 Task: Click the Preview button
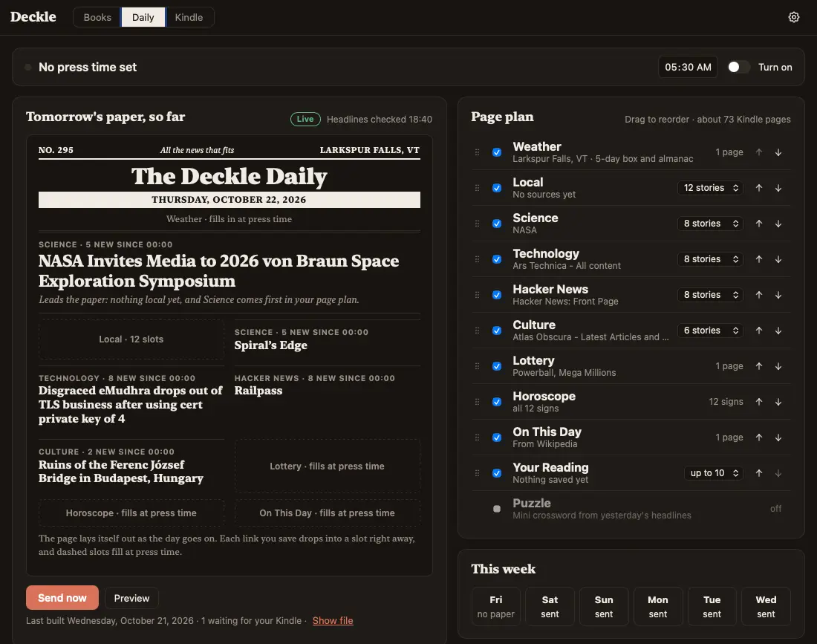131,598
